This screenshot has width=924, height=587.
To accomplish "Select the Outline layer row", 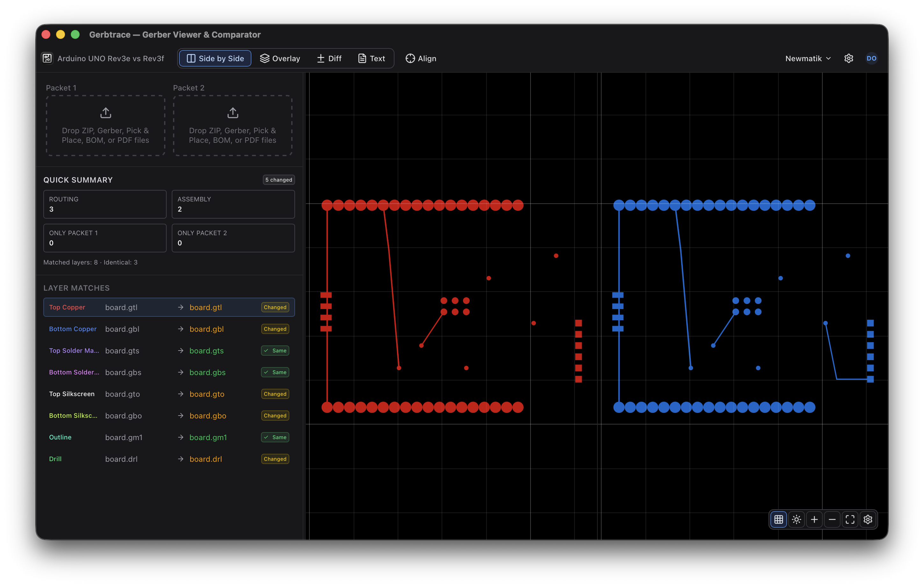I will point(169,437).
